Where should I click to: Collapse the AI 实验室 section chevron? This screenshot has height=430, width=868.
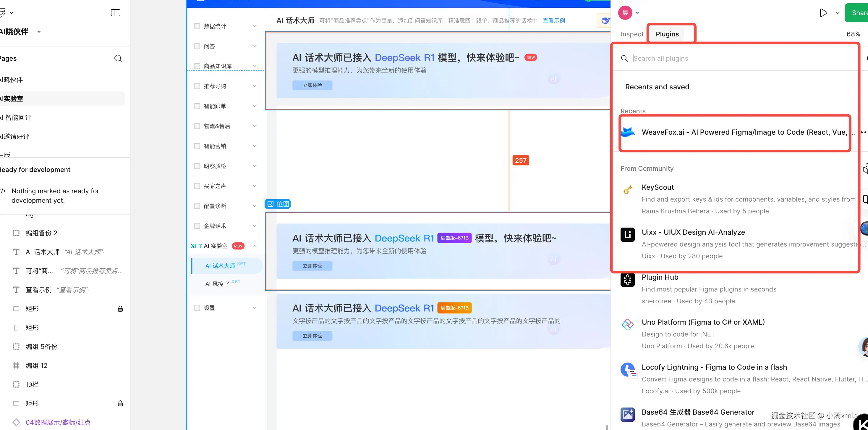pyautogui.click(x=255, y=246)
